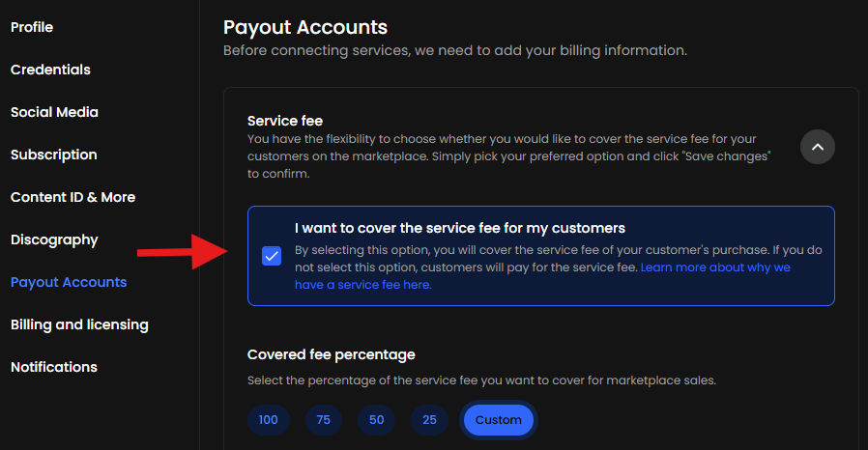Open Billing and licensing settings

point(79,324)
